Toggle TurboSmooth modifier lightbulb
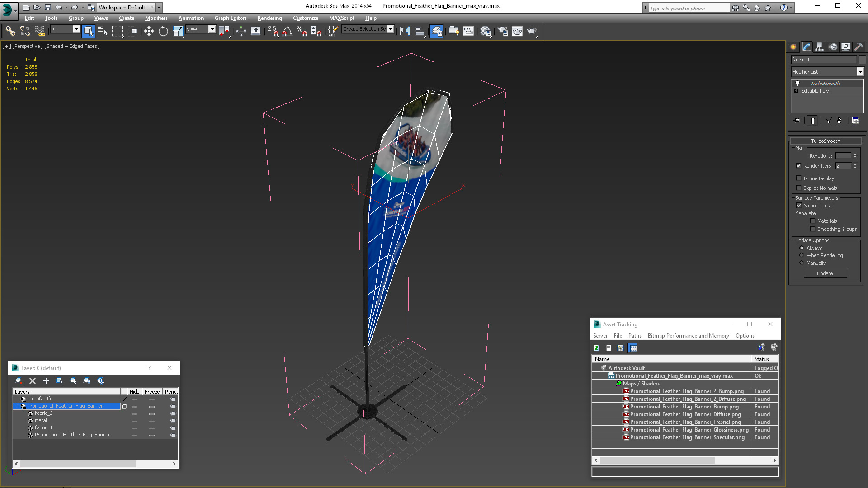The height and width of the screenshot is (488, 868). pyautogui.click(x=797, y=83)
